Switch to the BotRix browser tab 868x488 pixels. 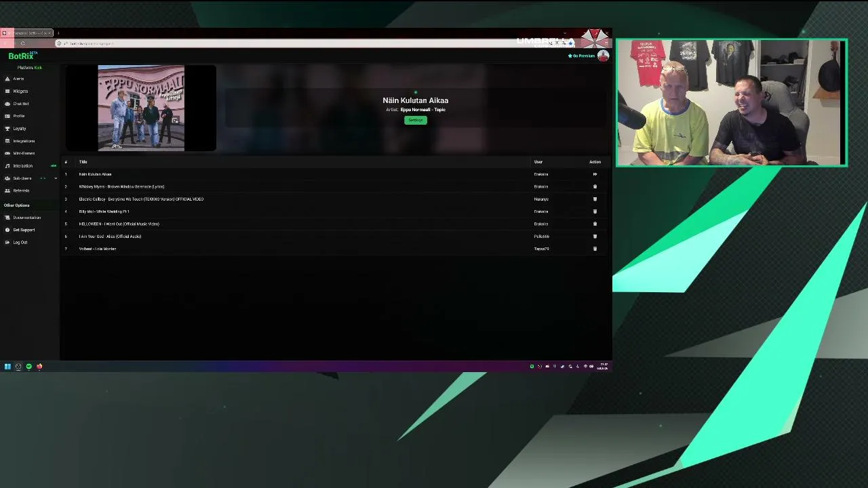pos(27,33)
